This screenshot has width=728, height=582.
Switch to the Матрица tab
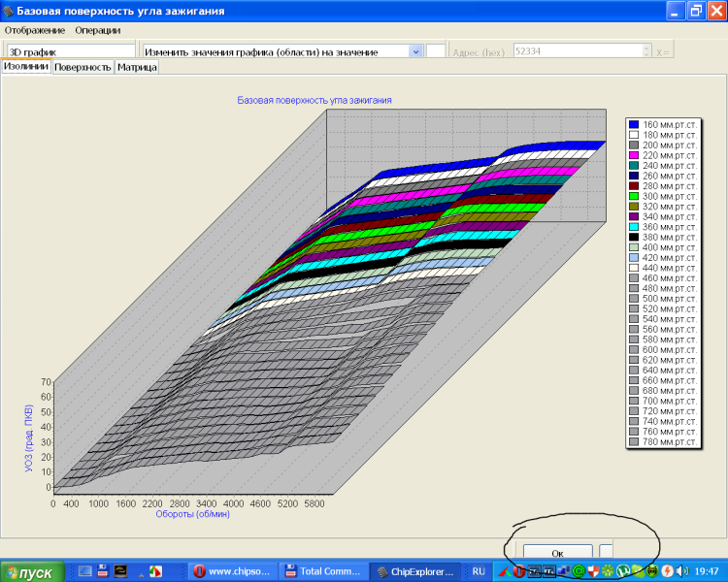[x=137, y=68]
